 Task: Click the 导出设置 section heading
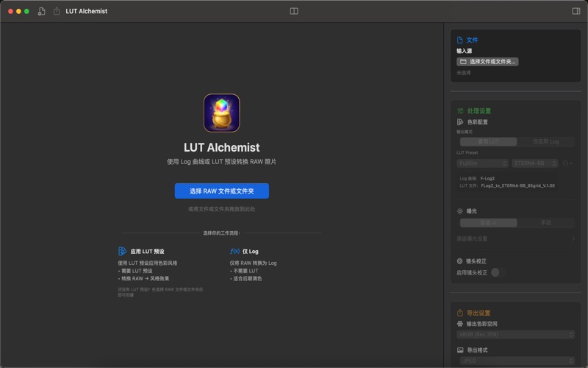tap(478, 313)
